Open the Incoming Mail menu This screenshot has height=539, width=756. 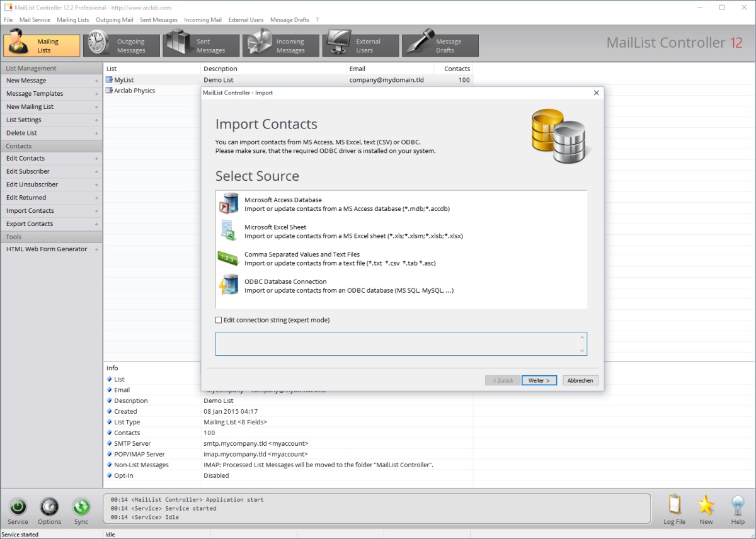pyautogui.click(x=203, y=20)
